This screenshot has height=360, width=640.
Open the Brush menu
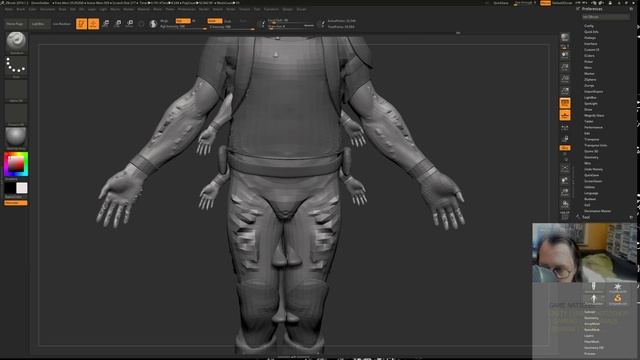click(20, 9)
